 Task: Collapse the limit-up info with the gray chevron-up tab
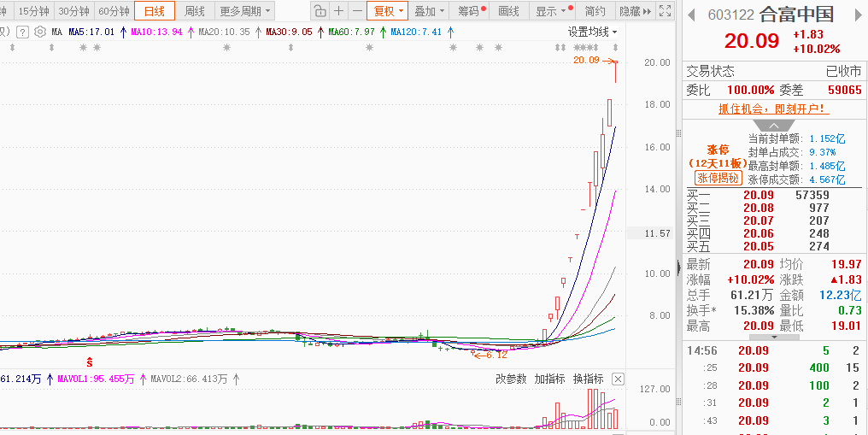coord(774,126)
